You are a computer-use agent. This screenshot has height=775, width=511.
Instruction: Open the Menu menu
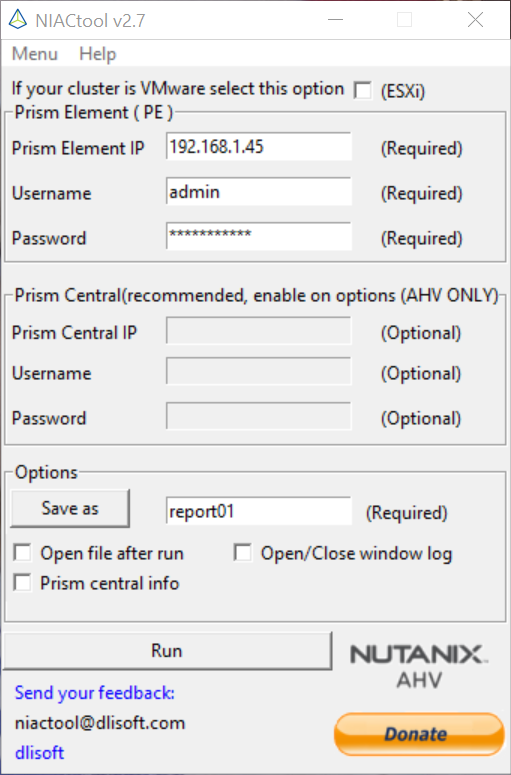point(35,53)
